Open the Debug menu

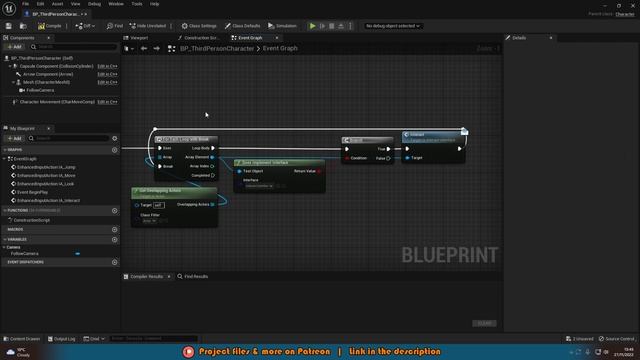[94, 4]
